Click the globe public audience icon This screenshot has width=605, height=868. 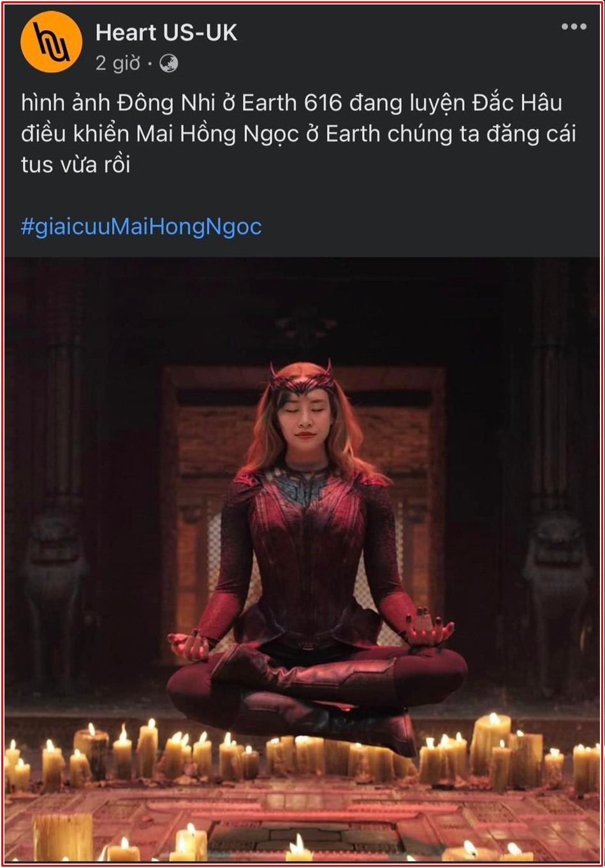[x=168, y=64]
